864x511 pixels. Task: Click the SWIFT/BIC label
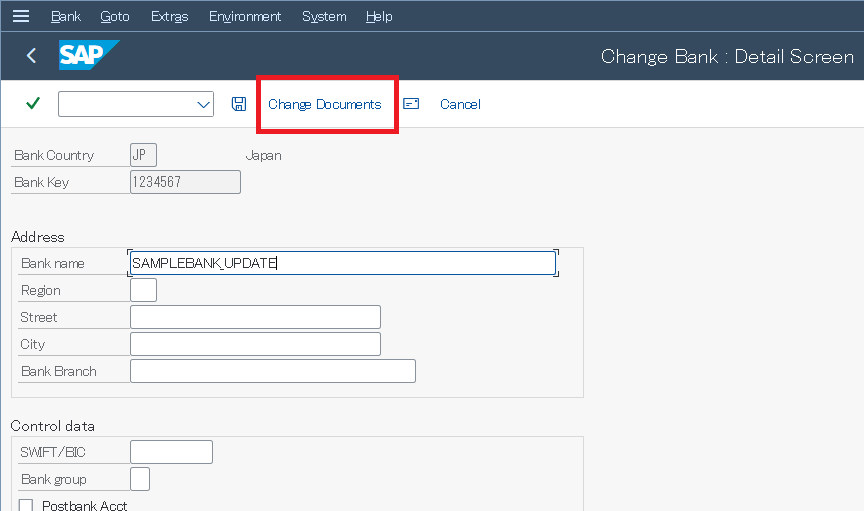pos(53,453)
